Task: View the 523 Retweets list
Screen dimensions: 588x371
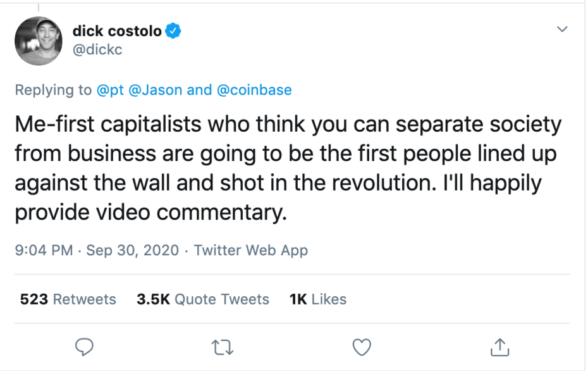Action: pos(68,299)
